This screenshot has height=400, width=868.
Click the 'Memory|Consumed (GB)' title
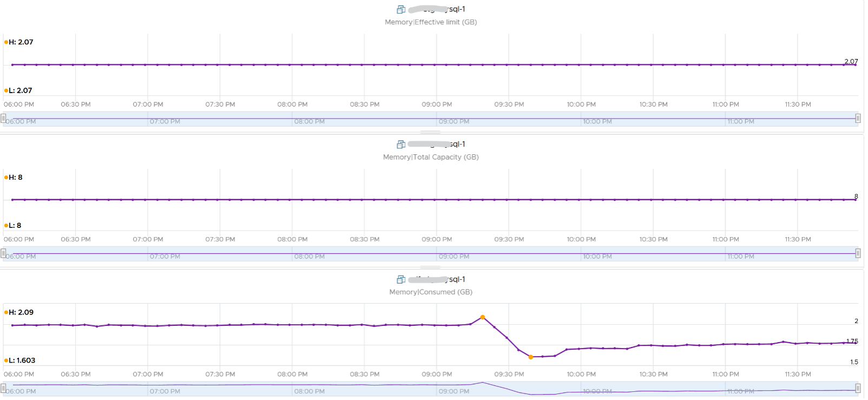[x=431, y=292]
